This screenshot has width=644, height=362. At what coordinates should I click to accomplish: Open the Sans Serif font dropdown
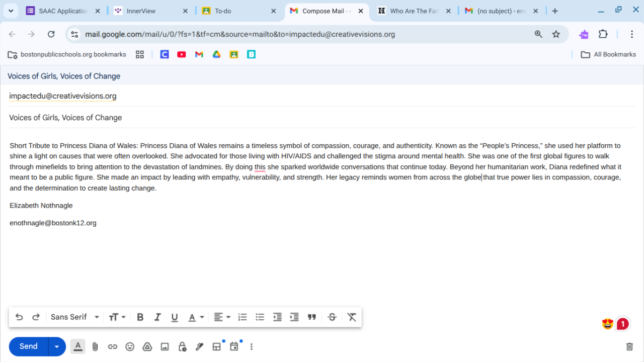(75, 317)
